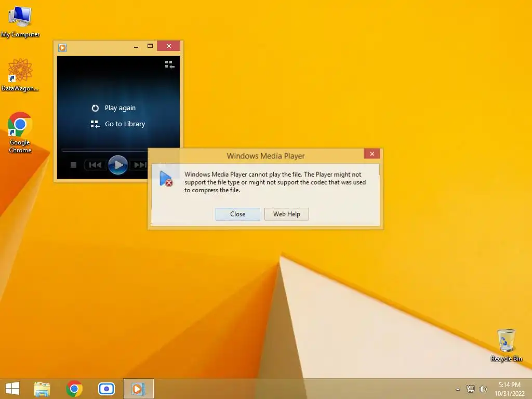532x399 pixels.
Task: Select the Recycle Bin icon
Action: click(506, 345)
